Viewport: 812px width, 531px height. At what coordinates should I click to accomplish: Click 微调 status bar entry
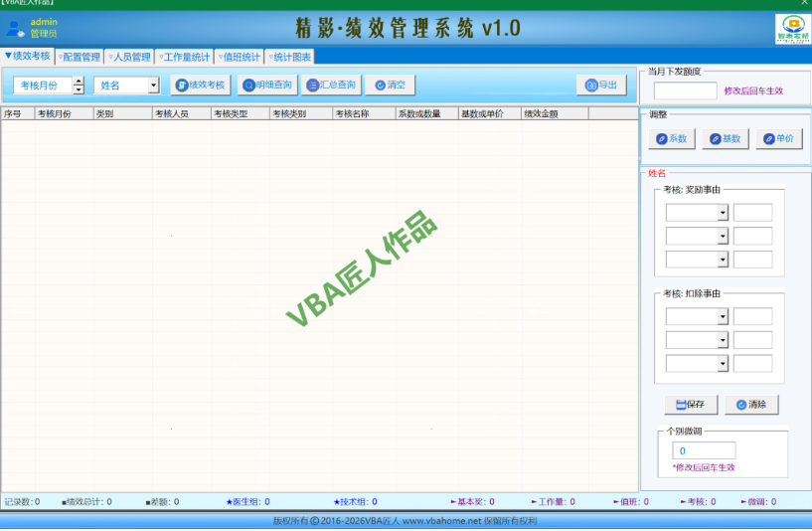(758, 502)
